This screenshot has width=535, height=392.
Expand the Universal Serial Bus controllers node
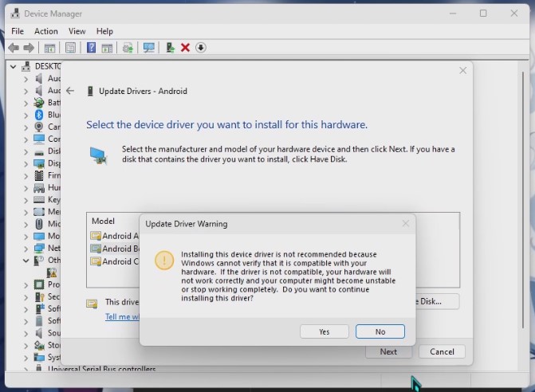pyautogui.click(x=26, y=369)
